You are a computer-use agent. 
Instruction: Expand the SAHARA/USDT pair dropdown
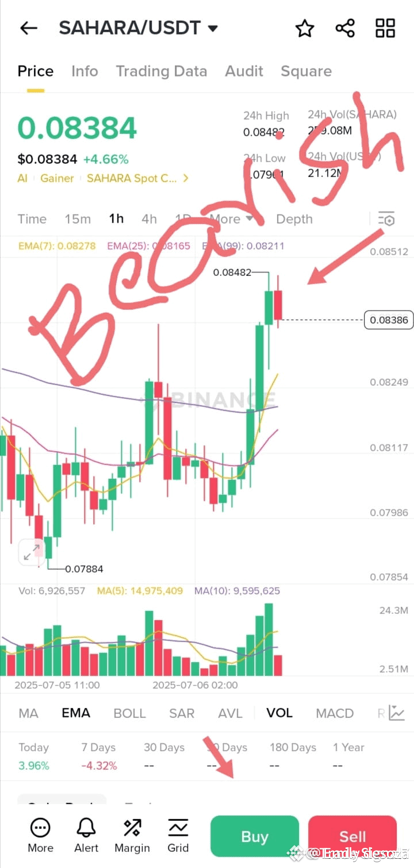[213, 28]
